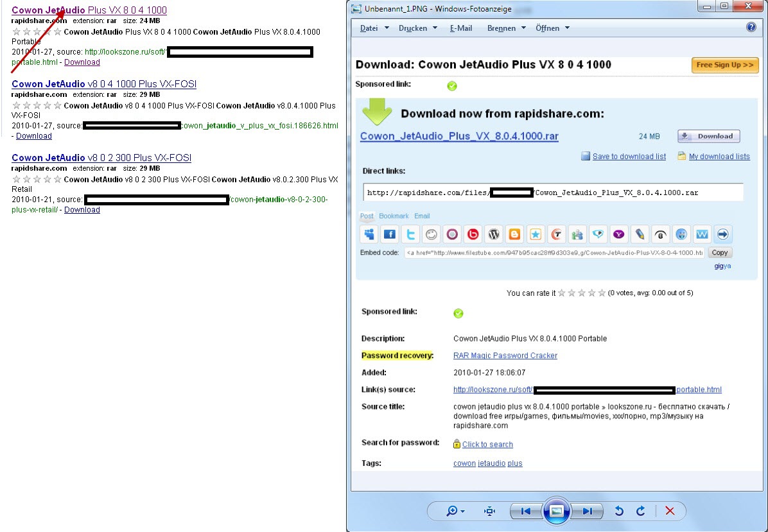Open Cowon_JetAudio_Plus_VX_8.0.4.1000.rar link
Viewport: 768px width, 532px height.
click(459, 136)
